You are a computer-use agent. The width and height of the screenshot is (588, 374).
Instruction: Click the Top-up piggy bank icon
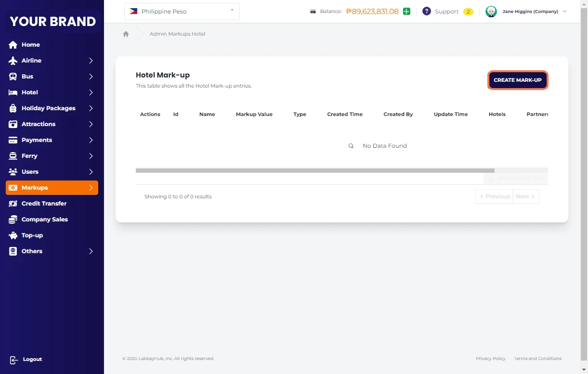(x=13, y=235)
